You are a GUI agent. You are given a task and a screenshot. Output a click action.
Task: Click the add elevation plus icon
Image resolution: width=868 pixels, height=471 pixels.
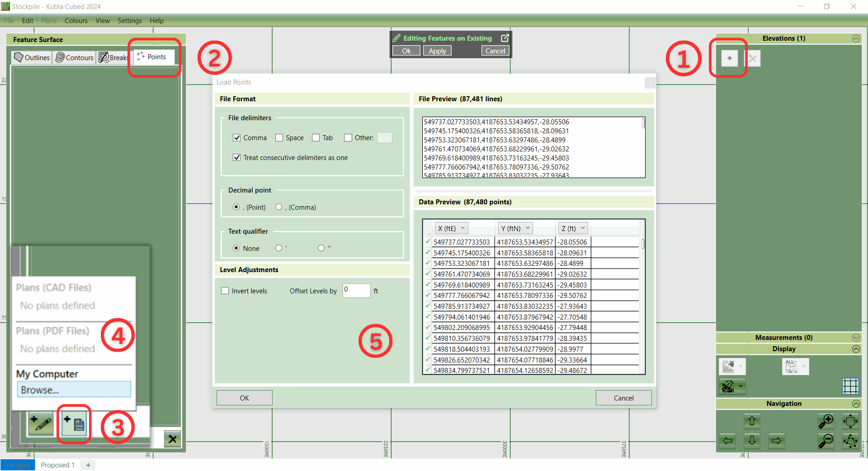[x=729, y=58]
